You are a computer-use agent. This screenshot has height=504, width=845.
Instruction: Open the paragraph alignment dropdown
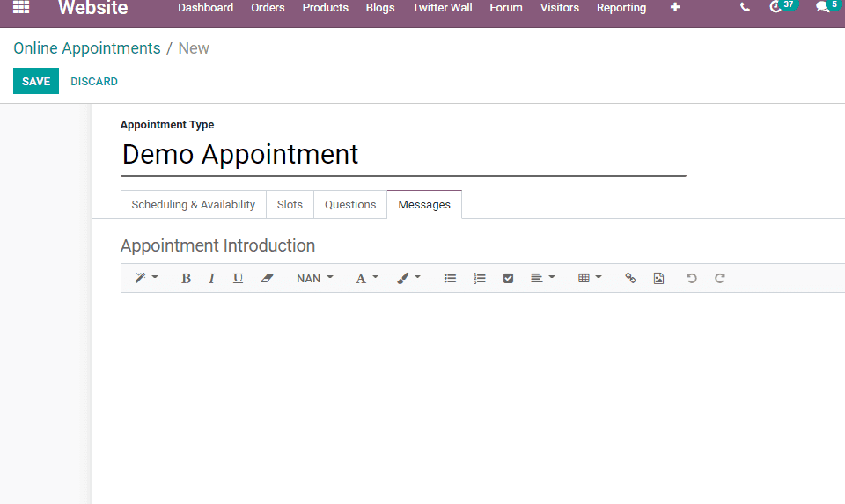pyautogui.click(x=542, y=278)
